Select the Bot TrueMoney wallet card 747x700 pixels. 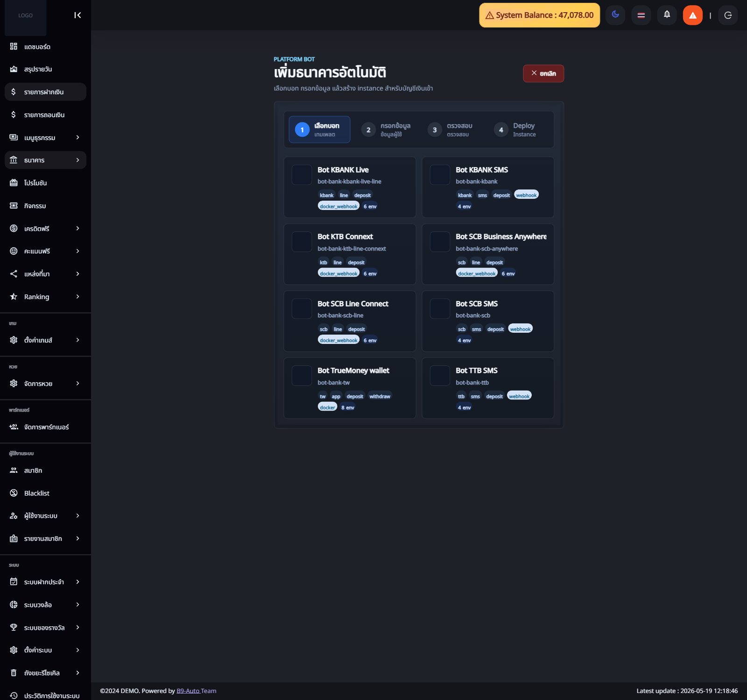pos(350,388)
